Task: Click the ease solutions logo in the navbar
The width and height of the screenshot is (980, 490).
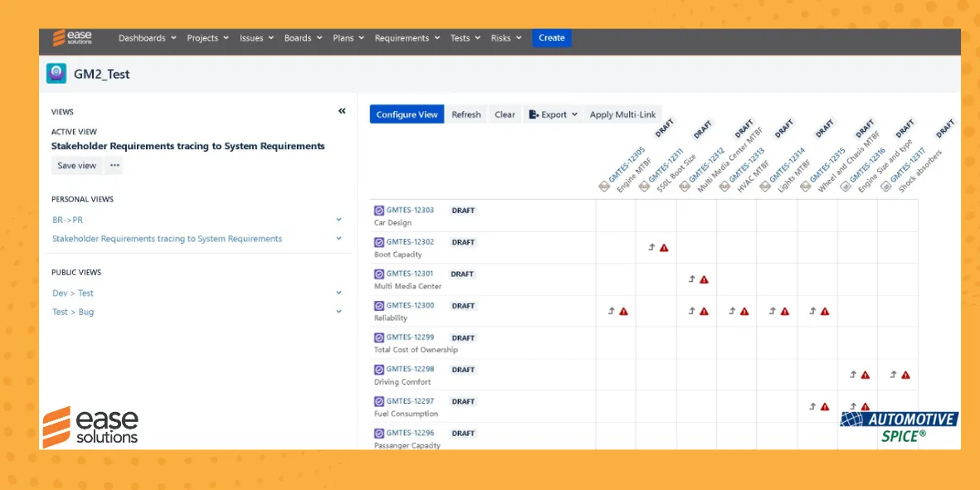Action: click(x=72, y=37)
